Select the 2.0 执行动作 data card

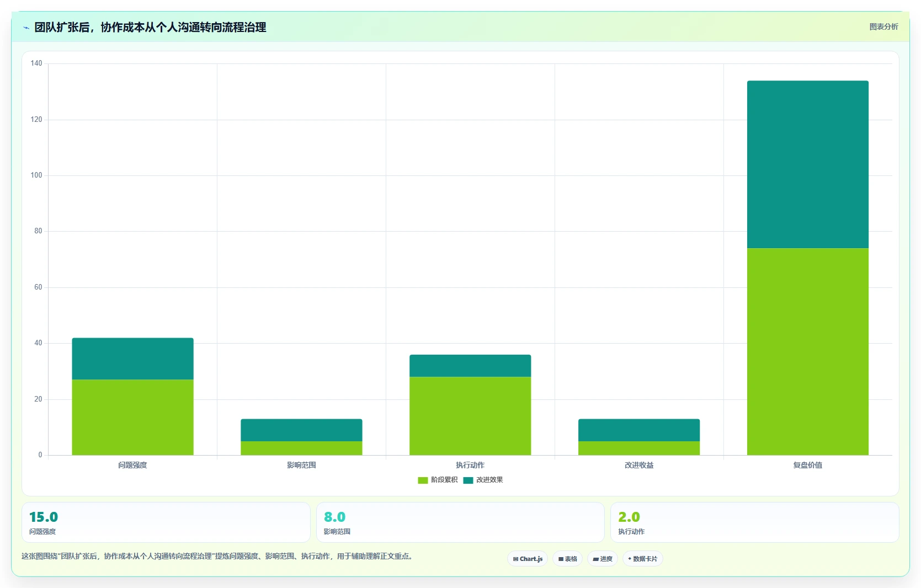point(755,522)
